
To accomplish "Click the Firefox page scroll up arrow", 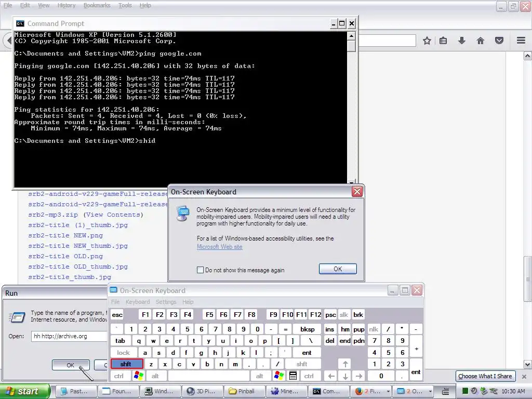I will (x=528, y=56).
